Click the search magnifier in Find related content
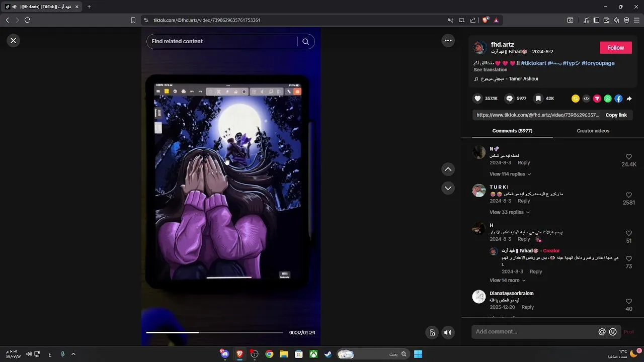Screen dimensions: 644x362 (x=305, y=42)
